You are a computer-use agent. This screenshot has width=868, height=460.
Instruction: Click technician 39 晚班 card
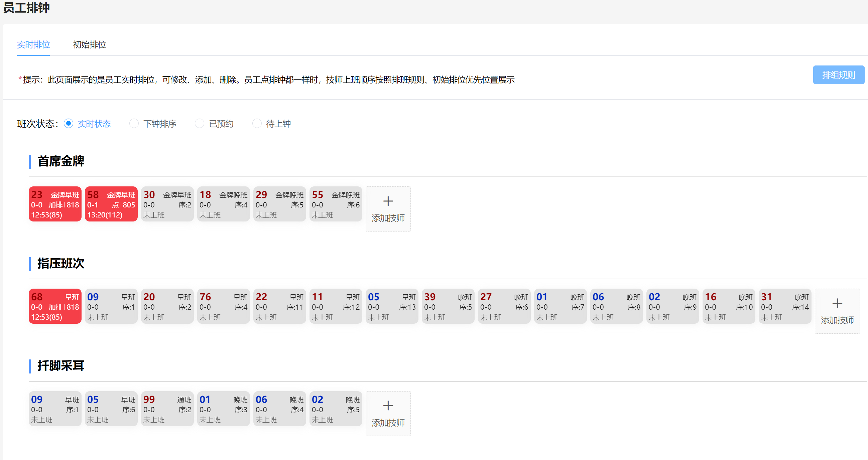pos(448,306)
